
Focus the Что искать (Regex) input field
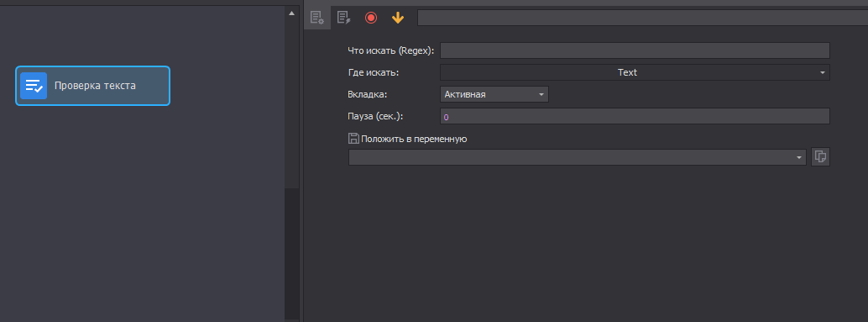[635, 50]
